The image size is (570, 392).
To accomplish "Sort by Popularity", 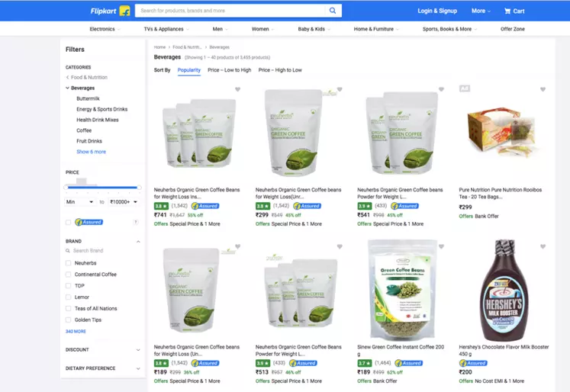I will point(189,70).
